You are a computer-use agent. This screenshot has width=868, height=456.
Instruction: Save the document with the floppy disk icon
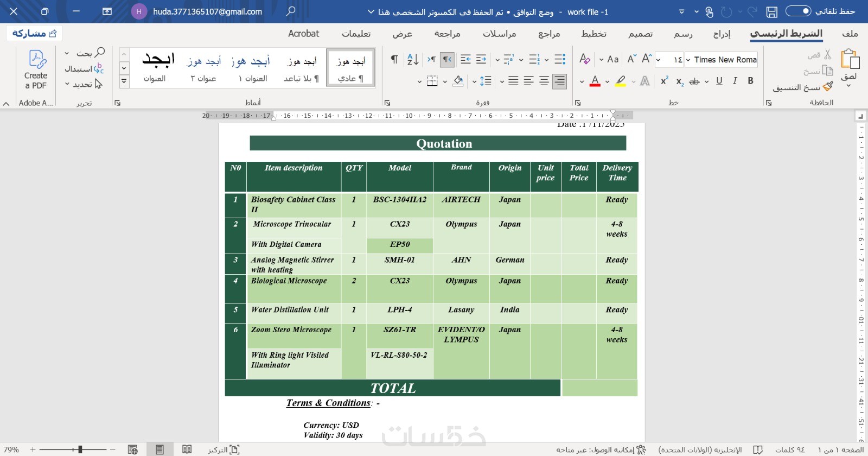(772, 12)
